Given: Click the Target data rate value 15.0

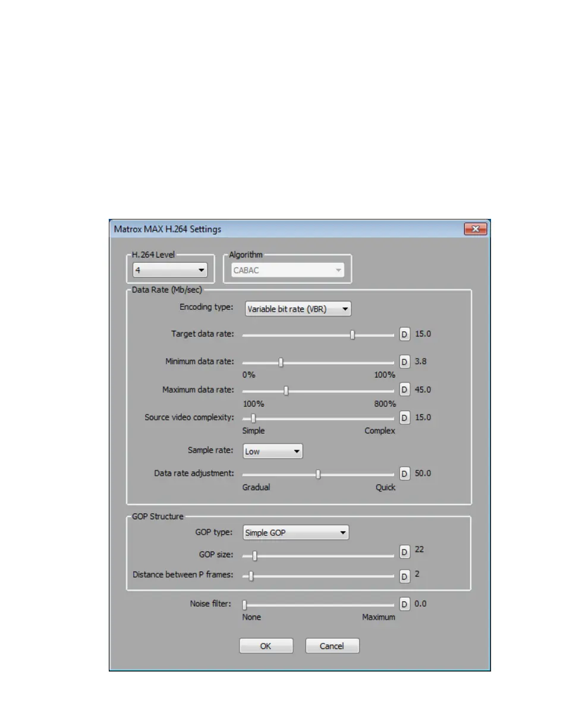Looking at the screenshot, I should pos(423,334).
